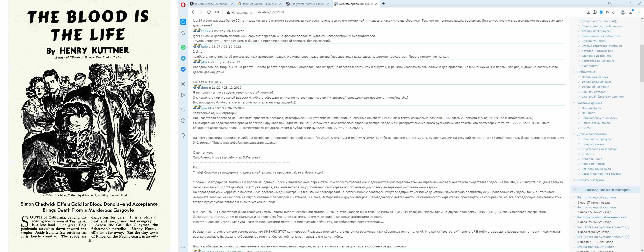Screen dimensions: 644x252
Task: Open 'Скачать библиотеку целиком' link
Action: coord(602,97)
